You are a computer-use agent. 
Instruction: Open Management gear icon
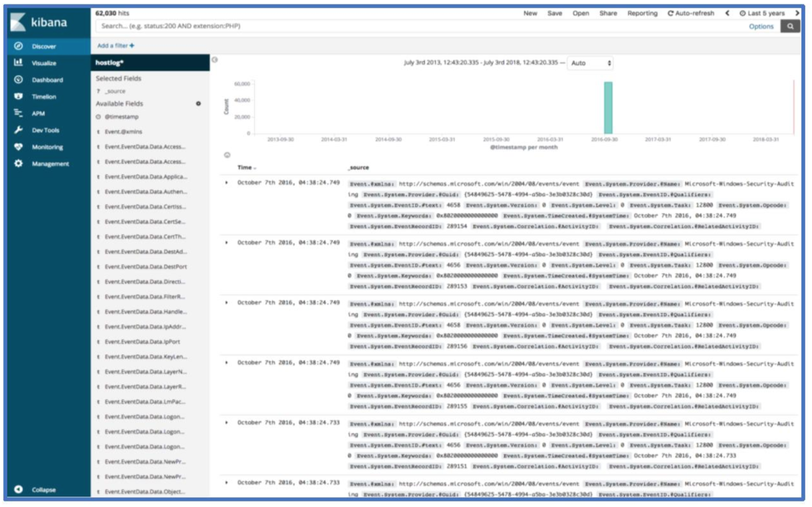pyautogui.click(x=18, y=163)
